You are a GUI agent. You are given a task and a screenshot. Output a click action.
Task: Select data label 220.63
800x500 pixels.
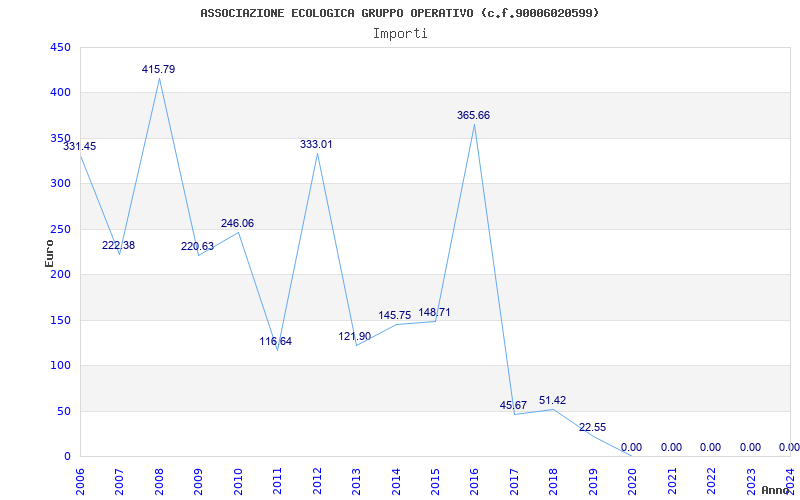click(197, 246)
